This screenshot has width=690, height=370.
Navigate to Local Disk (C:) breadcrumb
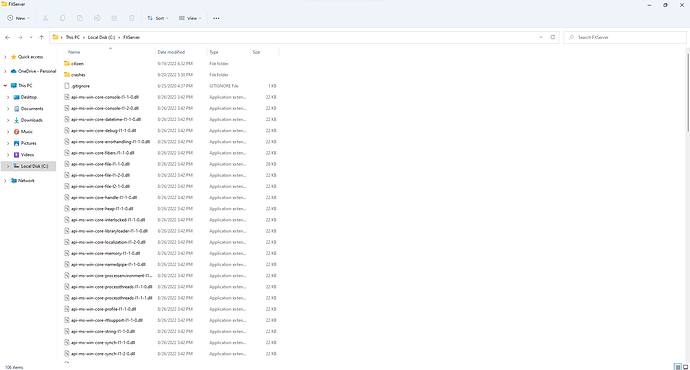pos(101,37)
